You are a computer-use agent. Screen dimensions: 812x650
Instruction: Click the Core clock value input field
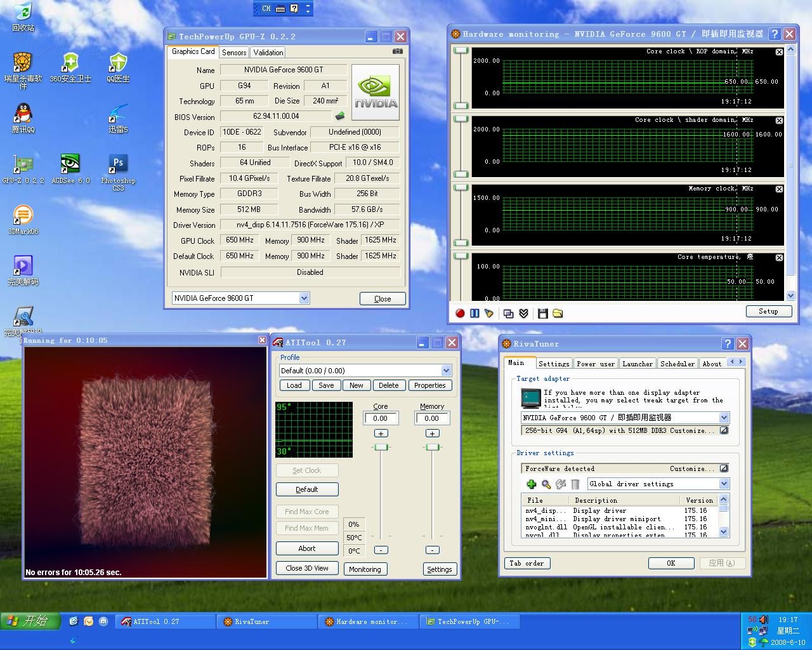click(381, 418)
